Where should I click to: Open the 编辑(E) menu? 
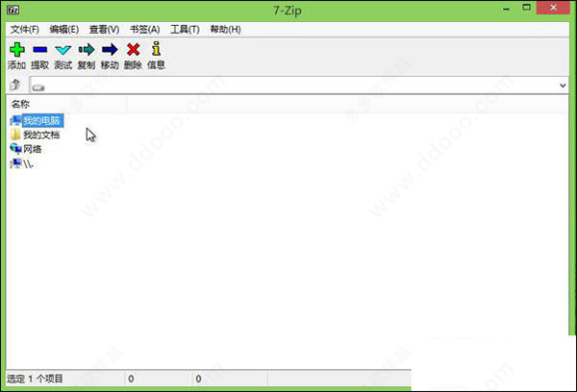64,30
